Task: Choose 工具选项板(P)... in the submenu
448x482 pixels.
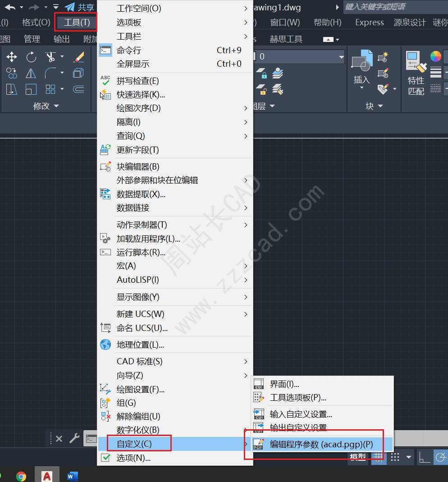Action: pos(322,398)
